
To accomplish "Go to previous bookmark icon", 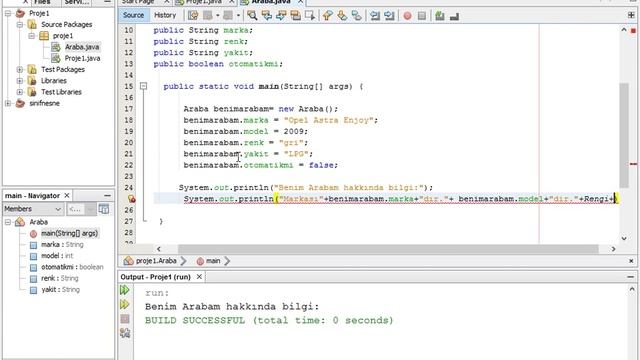I will (327, 16).
